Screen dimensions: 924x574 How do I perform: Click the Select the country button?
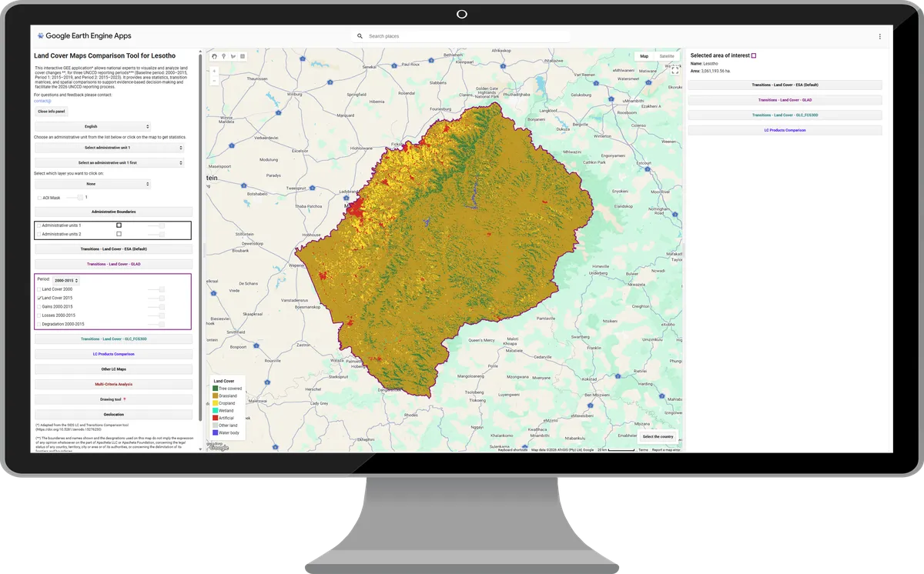[x=658, y=436]
